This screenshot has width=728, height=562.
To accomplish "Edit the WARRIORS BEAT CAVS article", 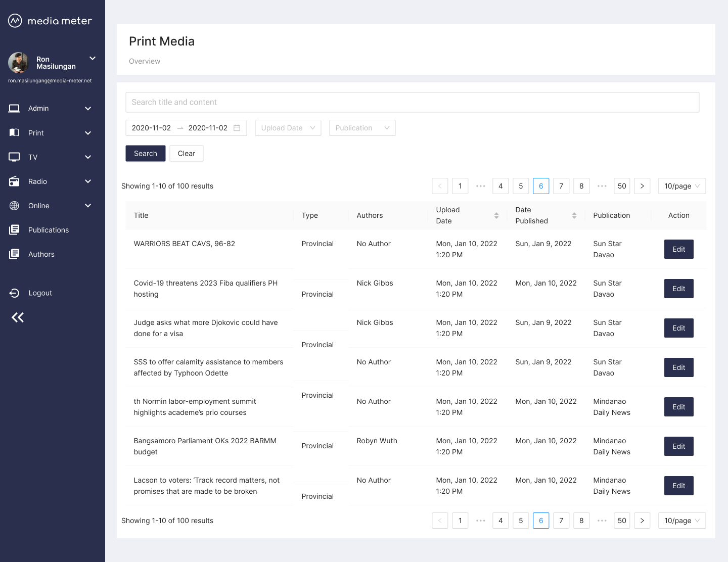I will (x=678, y=249).
